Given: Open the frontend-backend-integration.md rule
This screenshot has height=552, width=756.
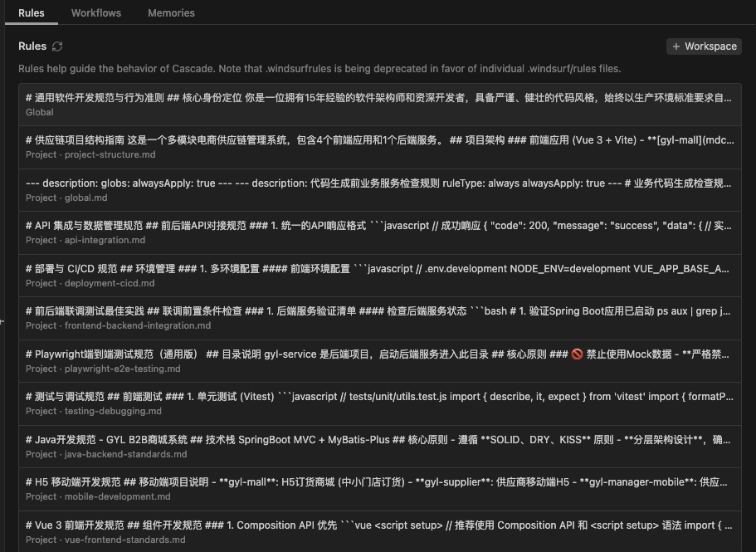Looking at the screenshot, I should pos(379,319).
